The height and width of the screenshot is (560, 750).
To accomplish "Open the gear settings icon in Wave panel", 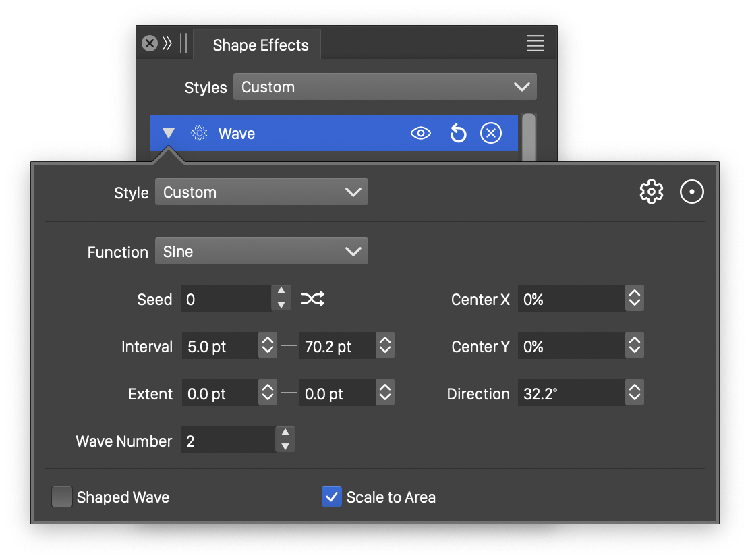I will point(651,192).
